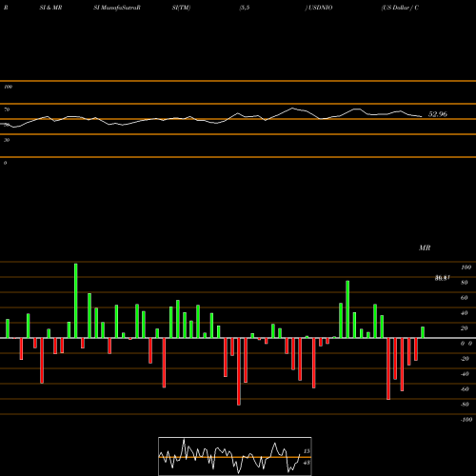Click the 45 label in the mini chart

307,463
